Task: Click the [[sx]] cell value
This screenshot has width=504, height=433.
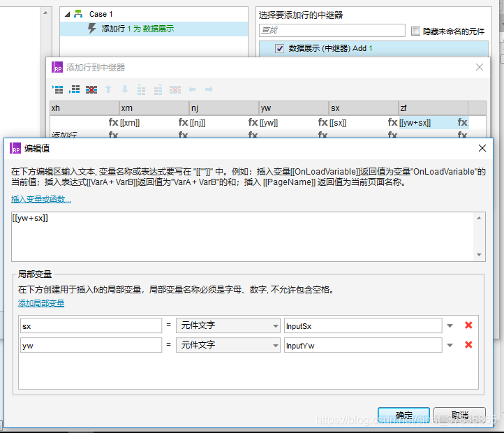Action: (338, 123)
